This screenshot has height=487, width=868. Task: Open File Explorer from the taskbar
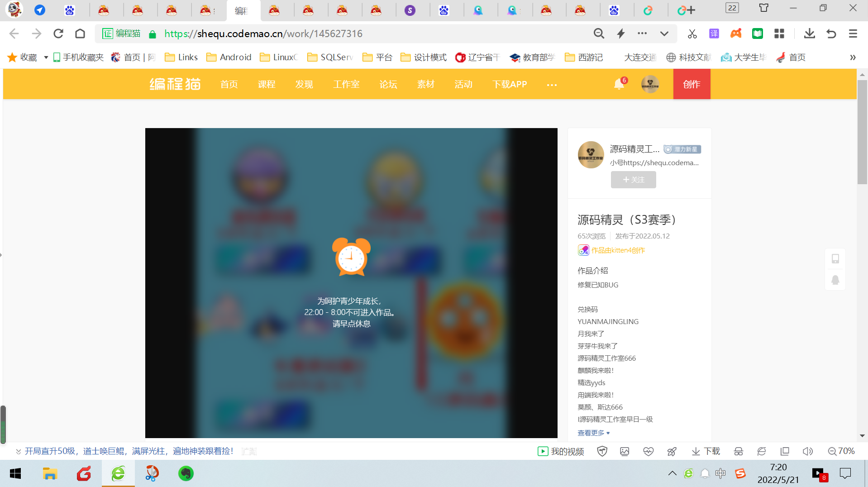50,474
